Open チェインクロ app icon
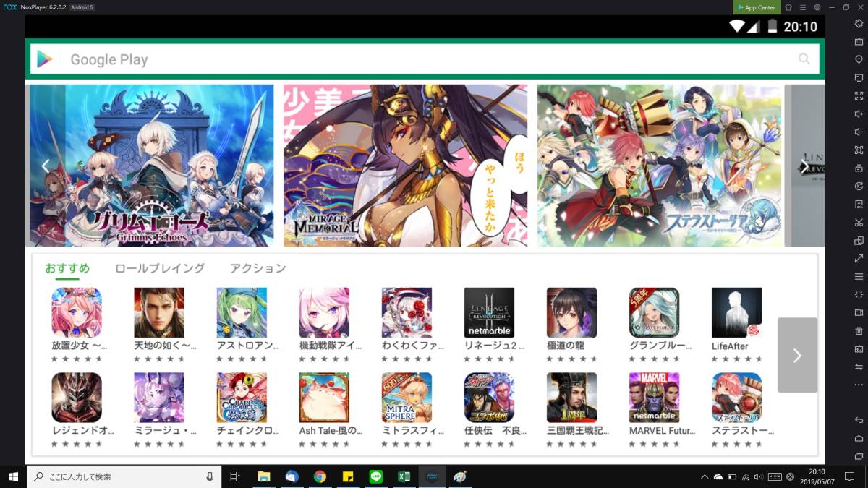The width and height of the screenshot is (868, 488). pyautogui.click(x=242, y=398)
